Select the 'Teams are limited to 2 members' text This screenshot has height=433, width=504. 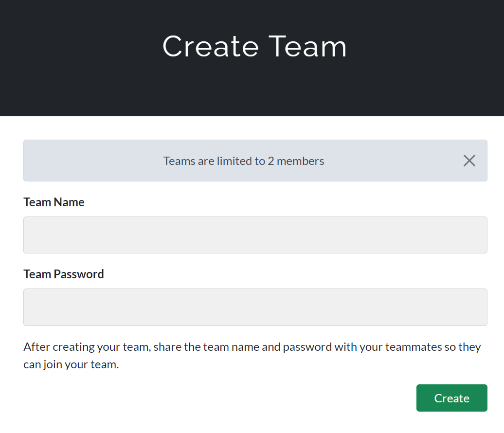pos(244,161)
